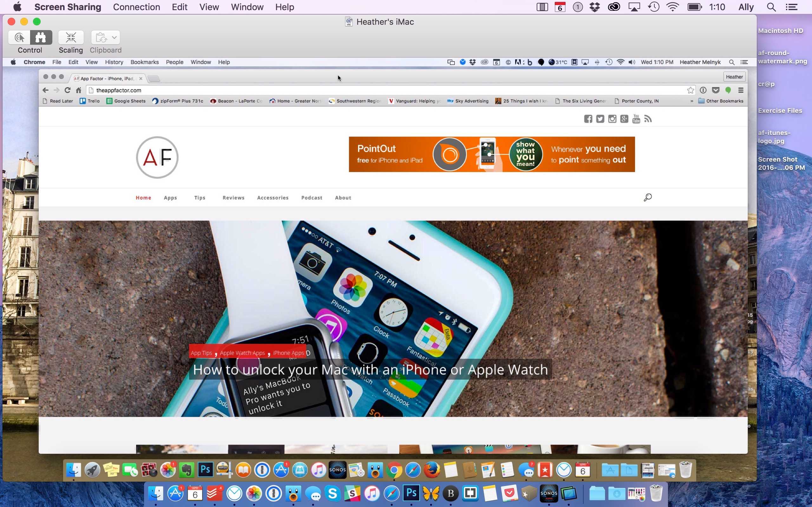Open the Reviews nav link
Image resolution: width=812 pixels, height=507 pixels.
pos(233,198)
